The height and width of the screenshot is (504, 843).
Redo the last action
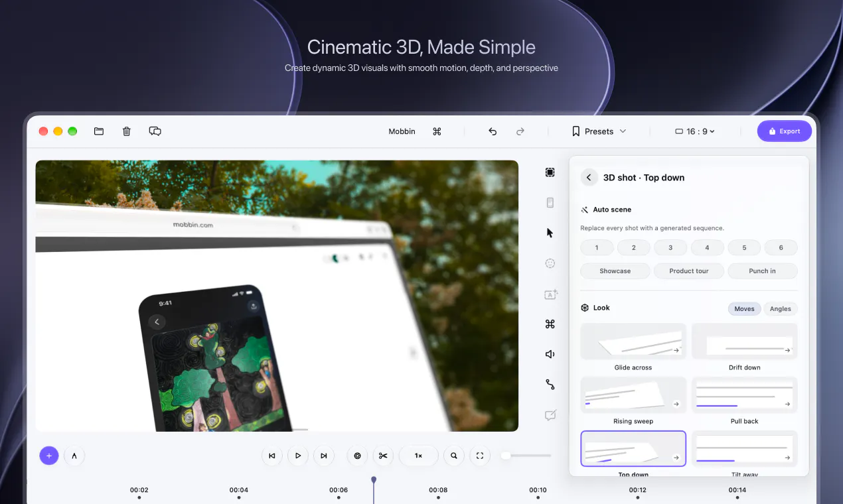520,131
